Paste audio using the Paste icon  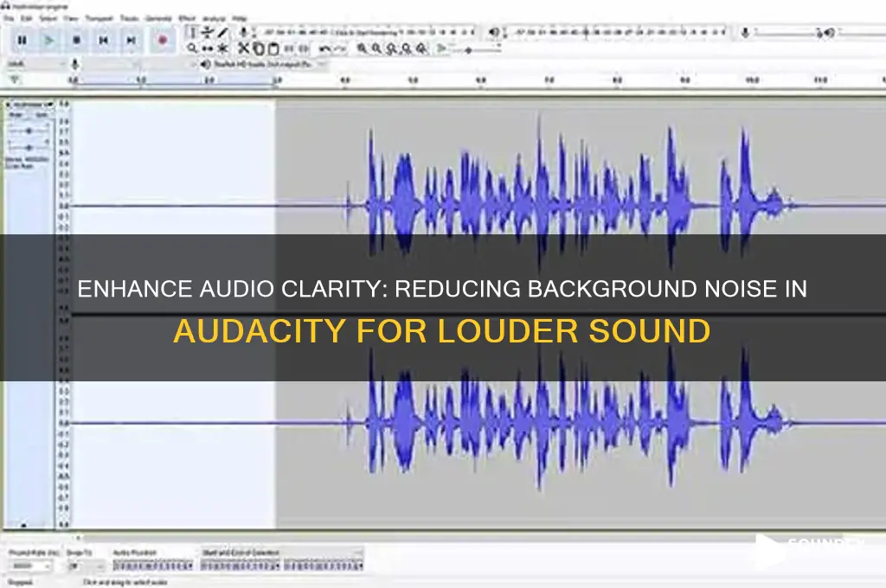pos(273,48)
